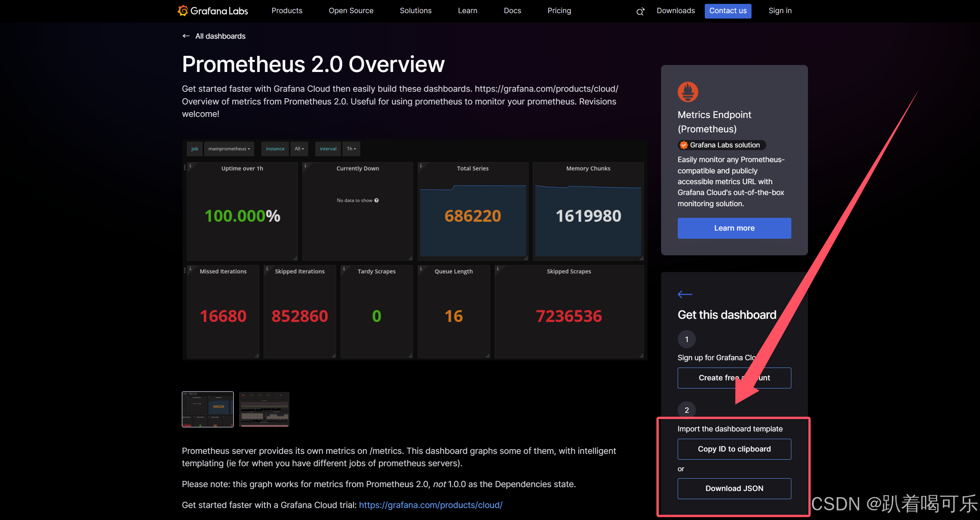Click the Missed Iterations value 16680
This screenshot has height=520, width=980.
coord(223,316)
